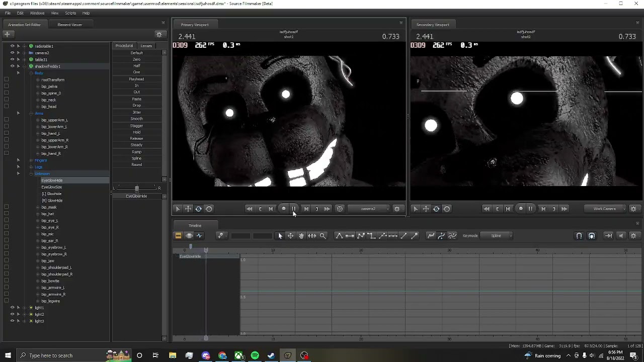The width and height of the screenshot is (644, 362).
Task: Toggle visibility of shadowfreddy1
Action: 13,66
